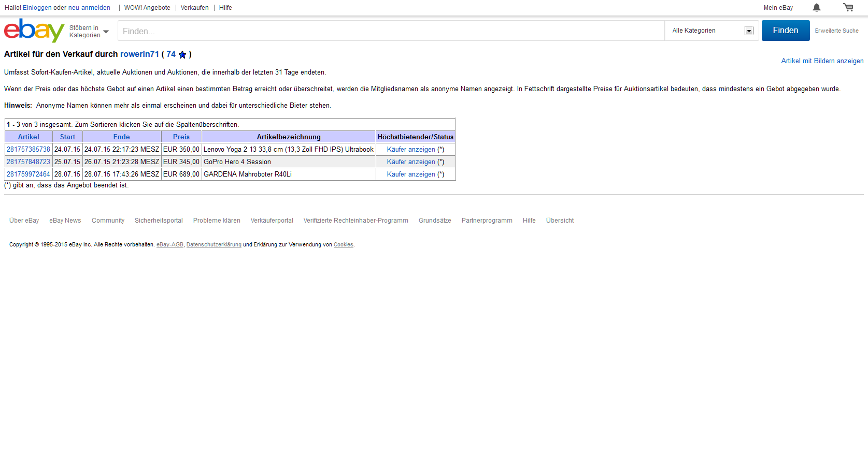Open Erweiterte Suche link
Screen dimensions: 868x468
pyautogui.click(x=836, y=31)
